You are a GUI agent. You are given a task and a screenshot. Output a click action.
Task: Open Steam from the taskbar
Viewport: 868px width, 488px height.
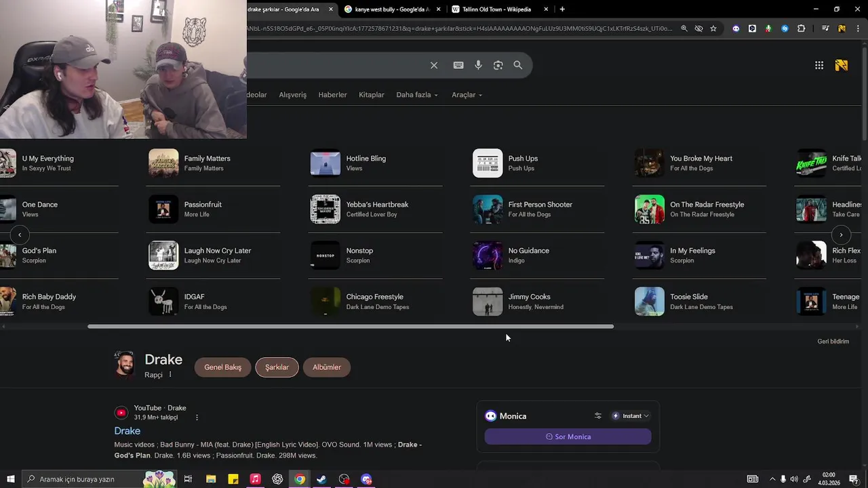coord(321,479)
